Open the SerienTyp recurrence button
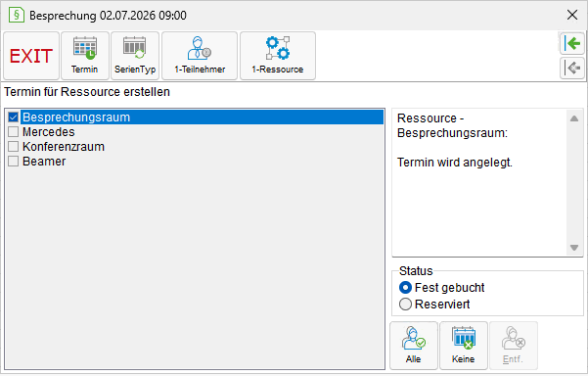588x376 pixels. [135, 56]
